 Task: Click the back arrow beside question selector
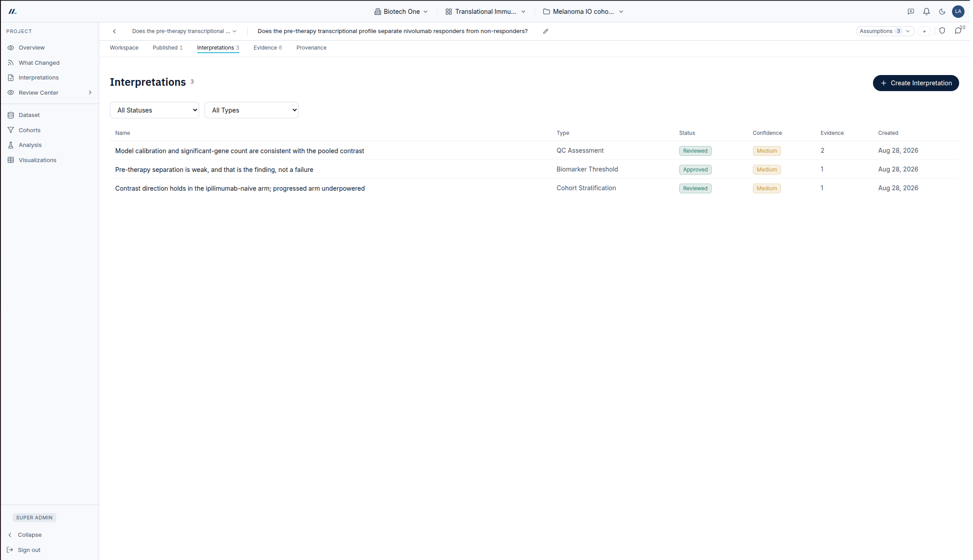click(x=115, y=31)
